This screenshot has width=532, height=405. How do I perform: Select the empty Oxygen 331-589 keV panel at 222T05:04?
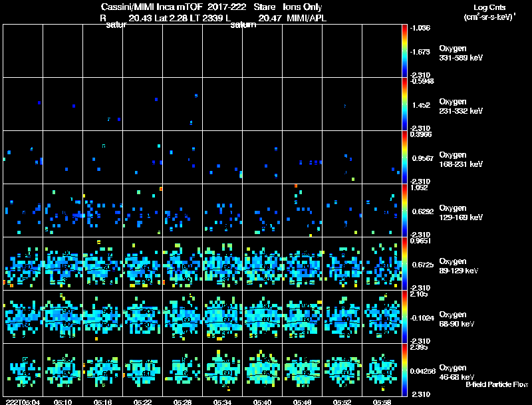[23, 51]
